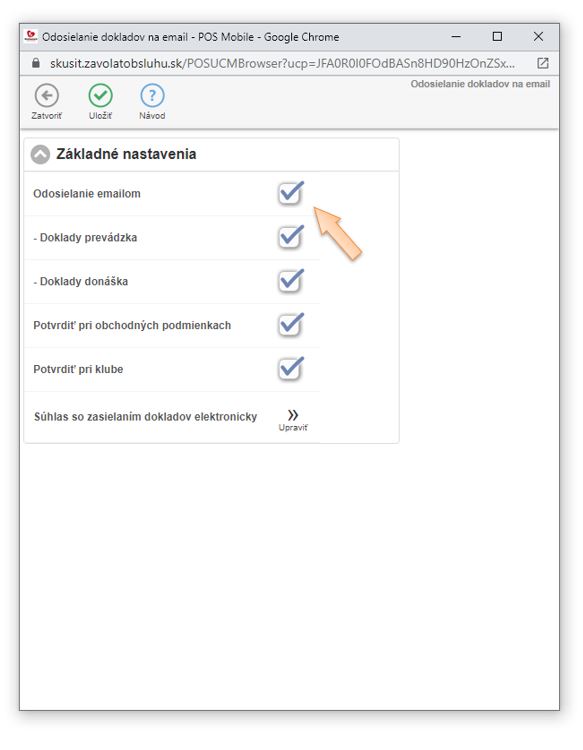Save settings with the Uložiť icon

tap(100, 96)
